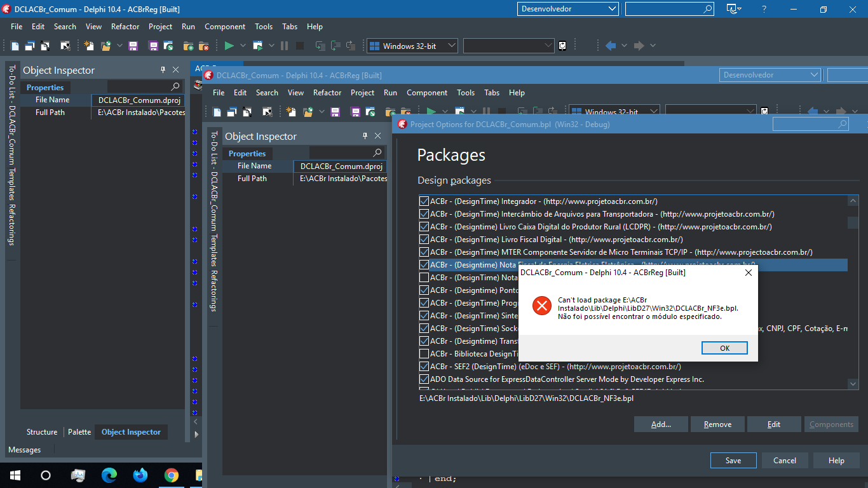Image resolution: width=868 pixels, height=488 pixels.
Task: Click Add... button in Project Options
Action: [661, 424]
